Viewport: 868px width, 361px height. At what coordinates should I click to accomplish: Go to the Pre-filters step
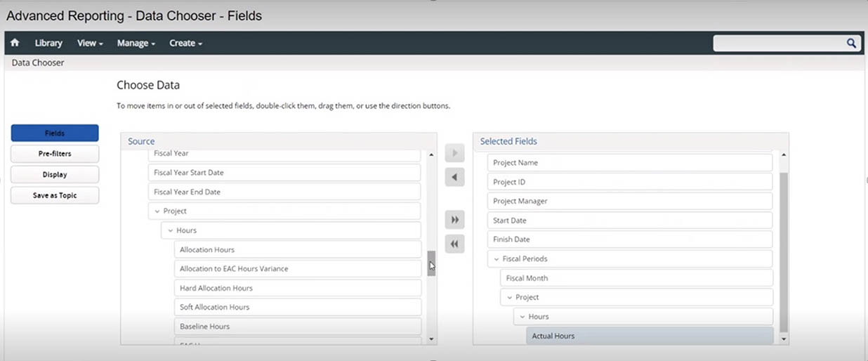tap(55, 154)
